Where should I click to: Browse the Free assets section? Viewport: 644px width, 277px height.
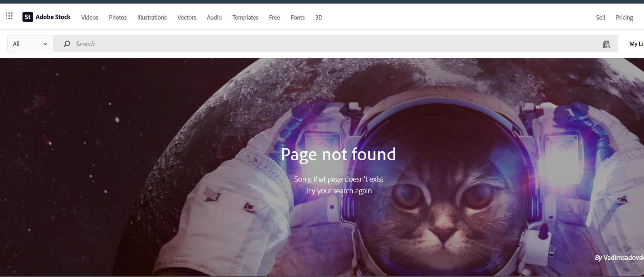[275, 17]
